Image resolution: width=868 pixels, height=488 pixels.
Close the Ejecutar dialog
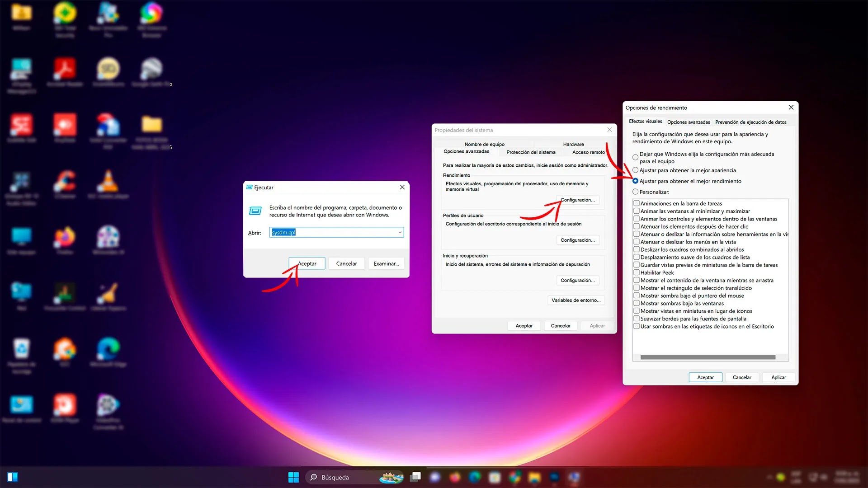[402, 187]
